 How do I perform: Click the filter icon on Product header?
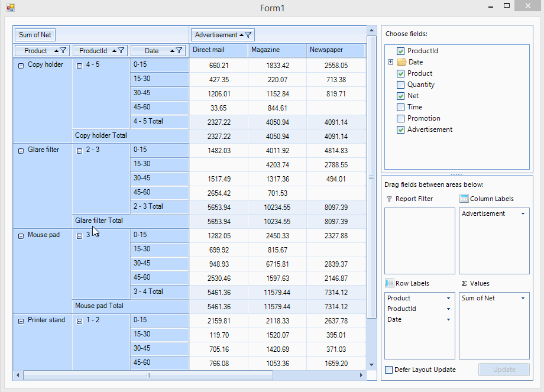[x=63, y=51]
